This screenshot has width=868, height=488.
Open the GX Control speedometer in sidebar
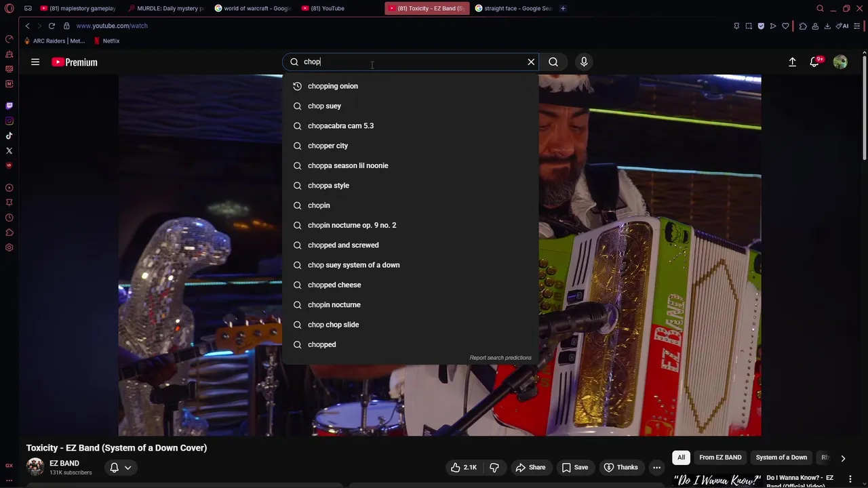pyautogui.click(x=9, y=39)
